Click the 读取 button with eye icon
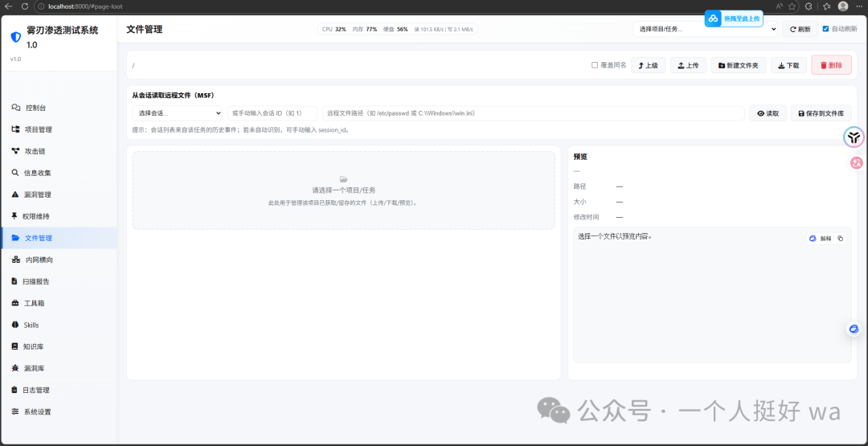Image resolution: width=868 pixels, height=446 pixels. [x=768, y=113]
